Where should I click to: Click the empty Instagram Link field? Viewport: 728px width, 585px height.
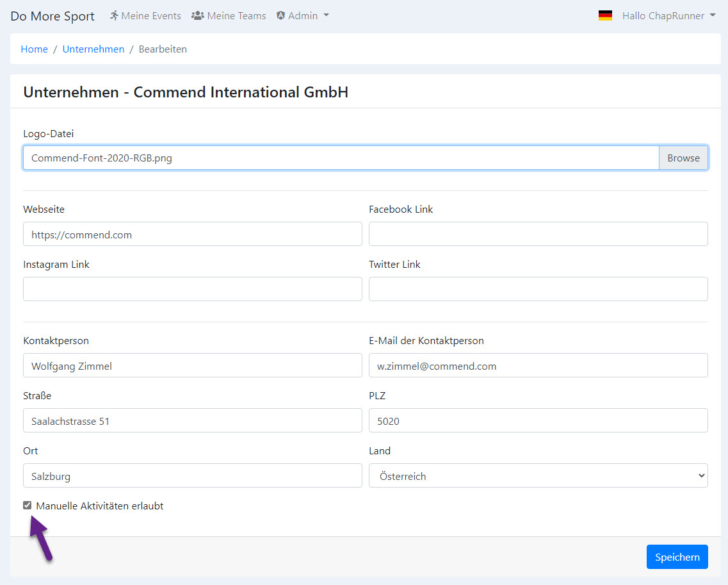click(193, 289)
